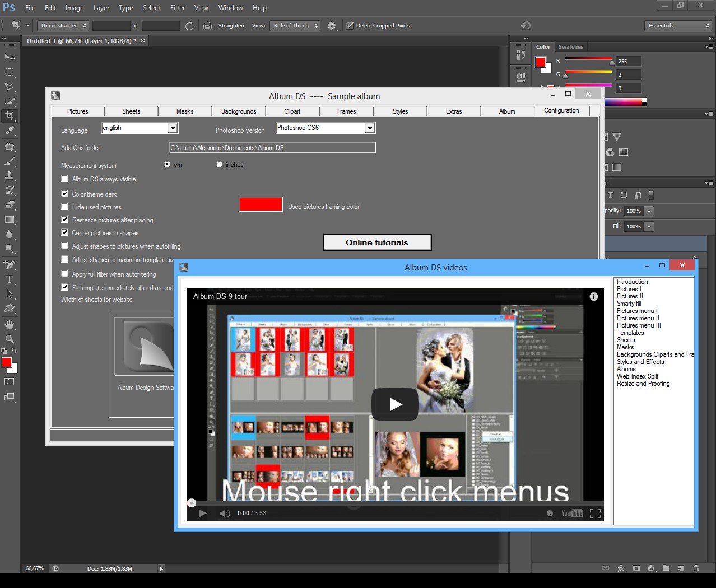Select the History Brush tool
The width and height of the screenshot is (716, 588).
[x=10, y=190]
